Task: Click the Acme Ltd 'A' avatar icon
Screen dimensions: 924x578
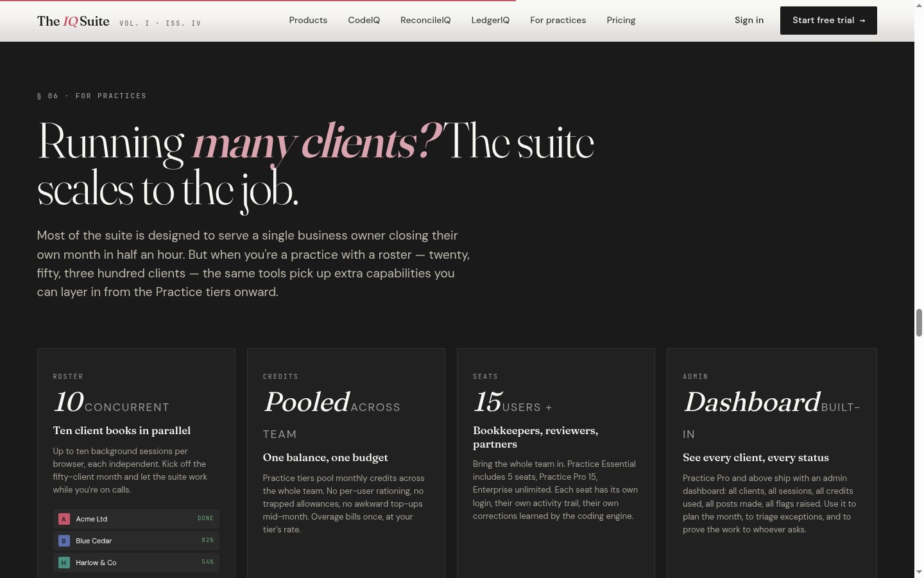Action: (x=64, y=519)
